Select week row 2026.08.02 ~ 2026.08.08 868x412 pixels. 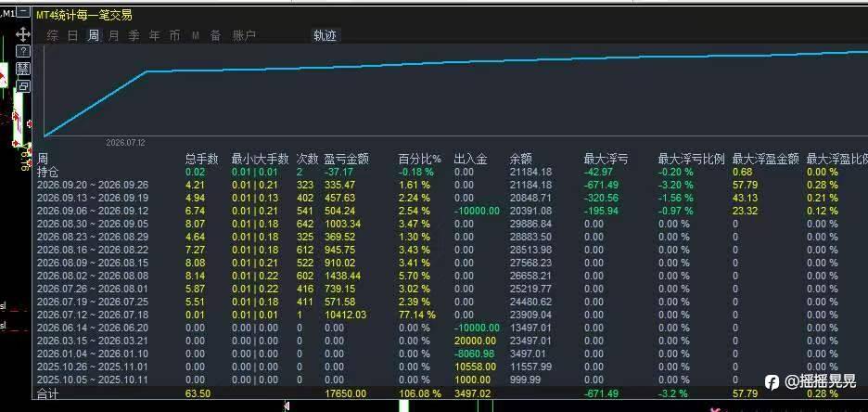point(93,276)
